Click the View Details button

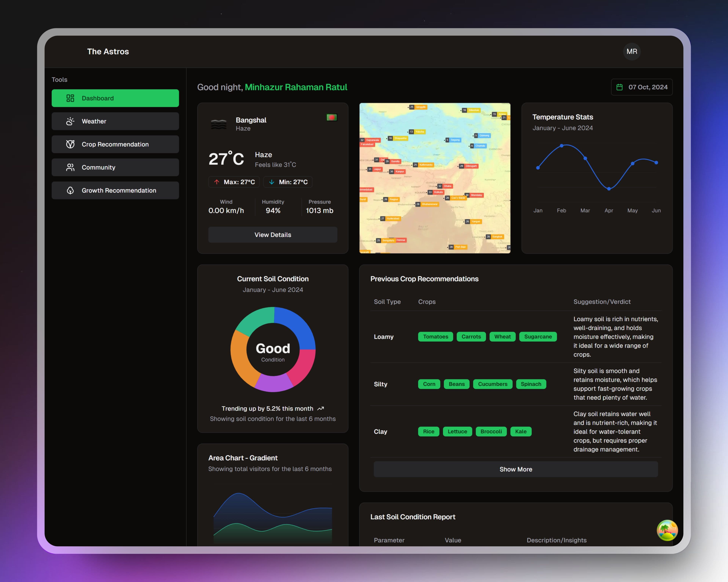[x=272, y=235]
